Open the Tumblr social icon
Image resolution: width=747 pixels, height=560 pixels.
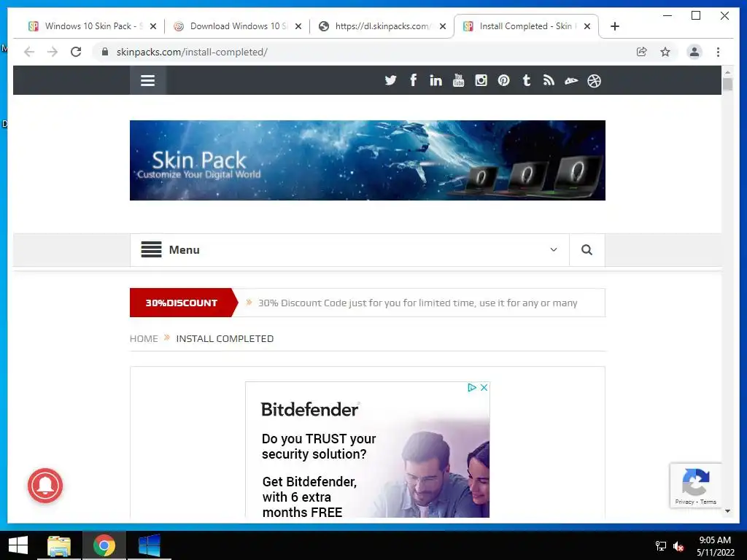point(527,80)
